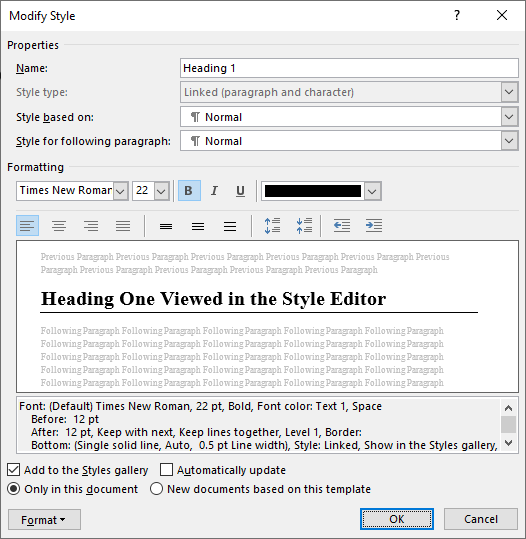Click the description text 'Before: 12 pt'
The height and width of the screenshot is (539, 526).
tap(65, 419)
